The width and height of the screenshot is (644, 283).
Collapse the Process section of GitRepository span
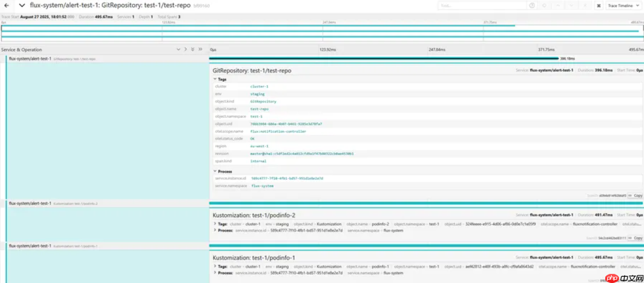(x=222, y=171)
